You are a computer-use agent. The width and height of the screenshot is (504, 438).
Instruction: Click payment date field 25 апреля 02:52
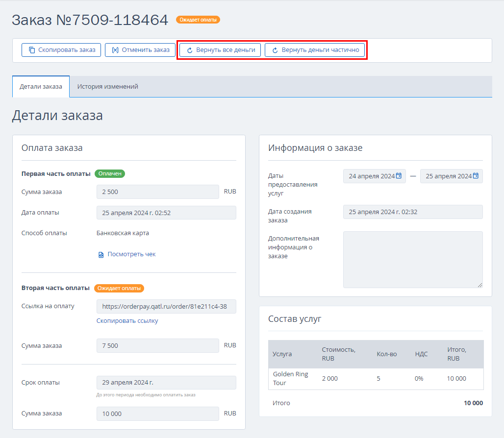click(x=166, y=213)
